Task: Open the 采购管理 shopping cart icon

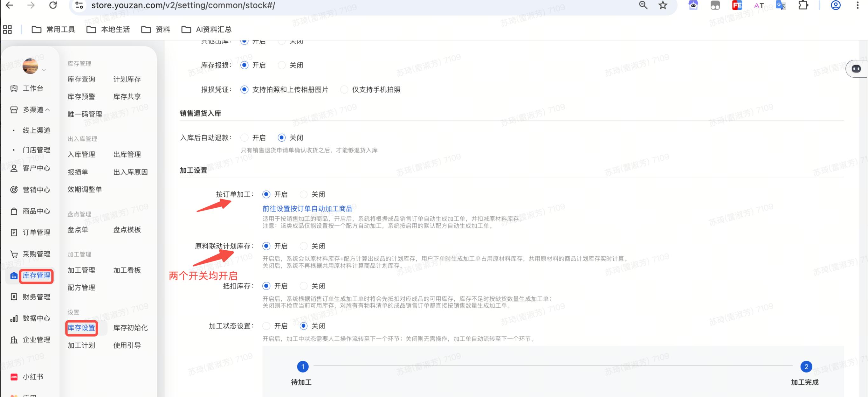Action: click(x=14, y=254)
